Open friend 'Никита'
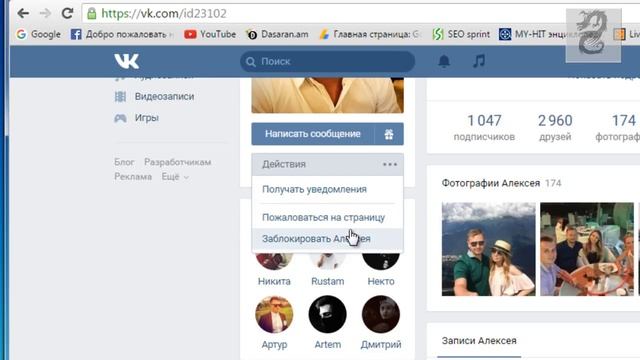 [x=274, y=281]
